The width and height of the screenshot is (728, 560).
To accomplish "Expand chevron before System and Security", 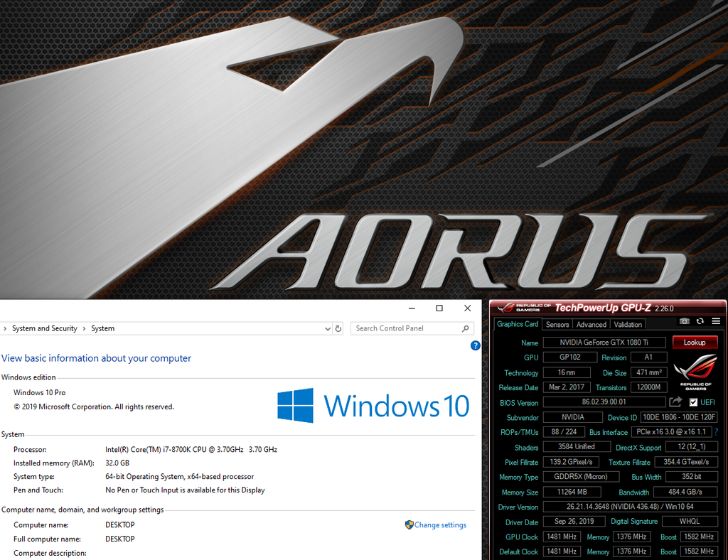I will pyautogui.click(x=6, y=328).
